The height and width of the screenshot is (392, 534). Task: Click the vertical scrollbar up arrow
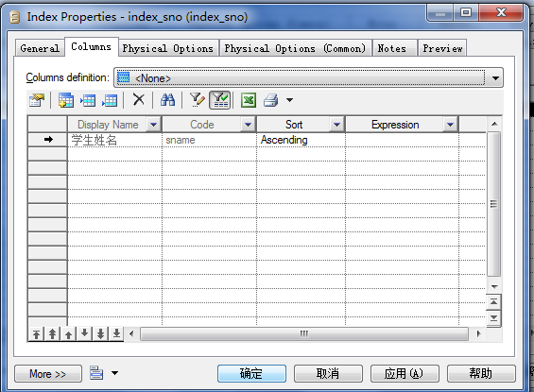click(x=494, y=124)
